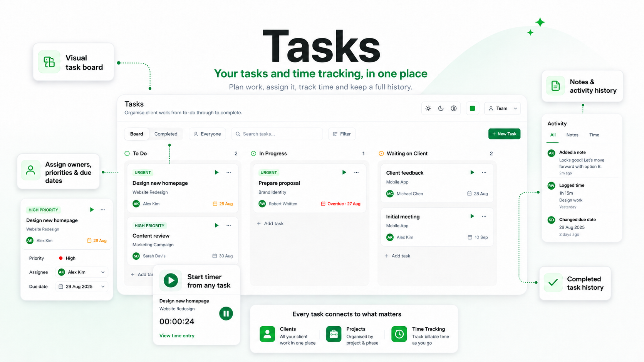644x362 pixels.
Task: Open the Due date 29 Aug 2025 dropdown
Action: tap(82, 287)
